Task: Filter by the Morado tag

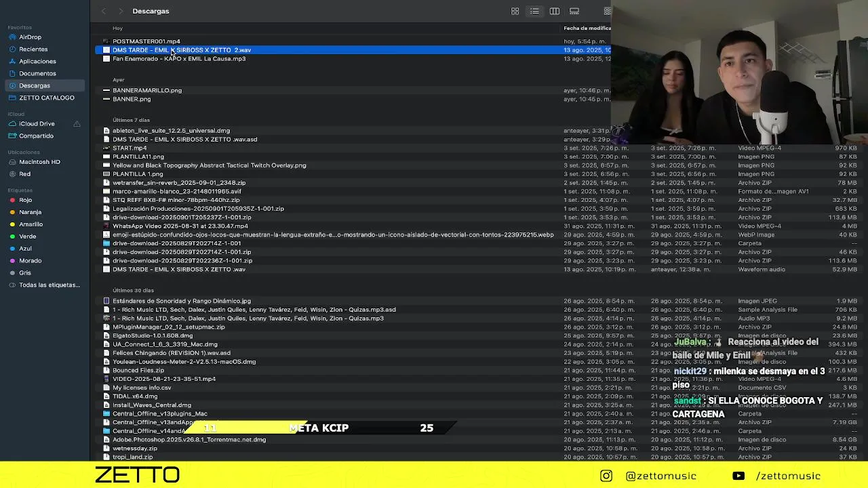Action: click(30, 261)
